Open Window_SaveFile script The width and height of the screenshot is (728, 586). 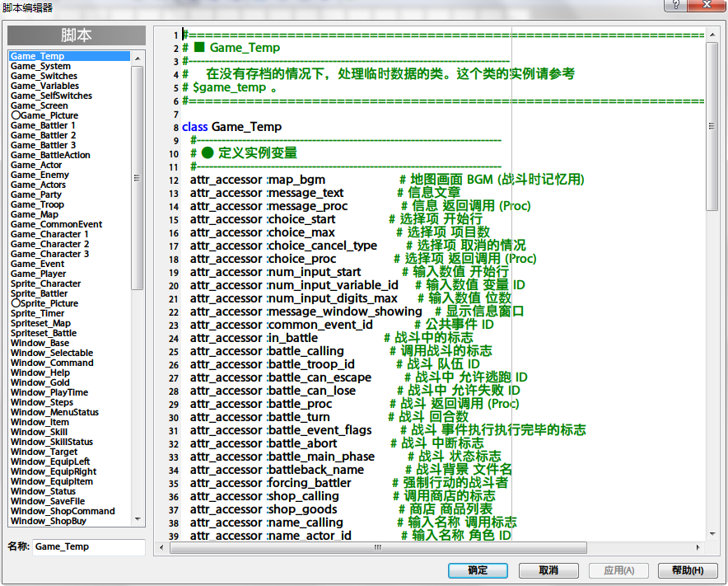48,501
